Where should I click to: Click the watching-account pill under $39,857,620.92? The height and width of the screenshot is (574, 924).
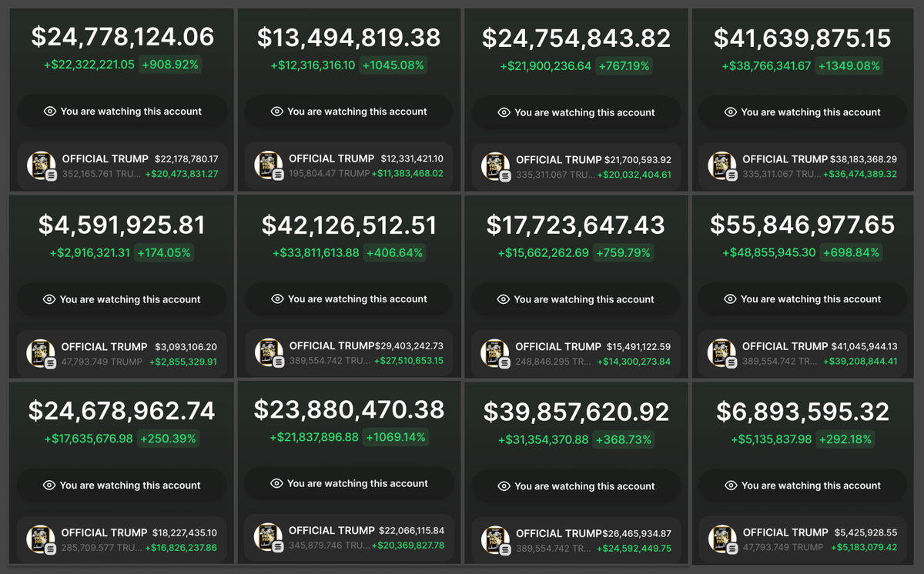point(576,486)
